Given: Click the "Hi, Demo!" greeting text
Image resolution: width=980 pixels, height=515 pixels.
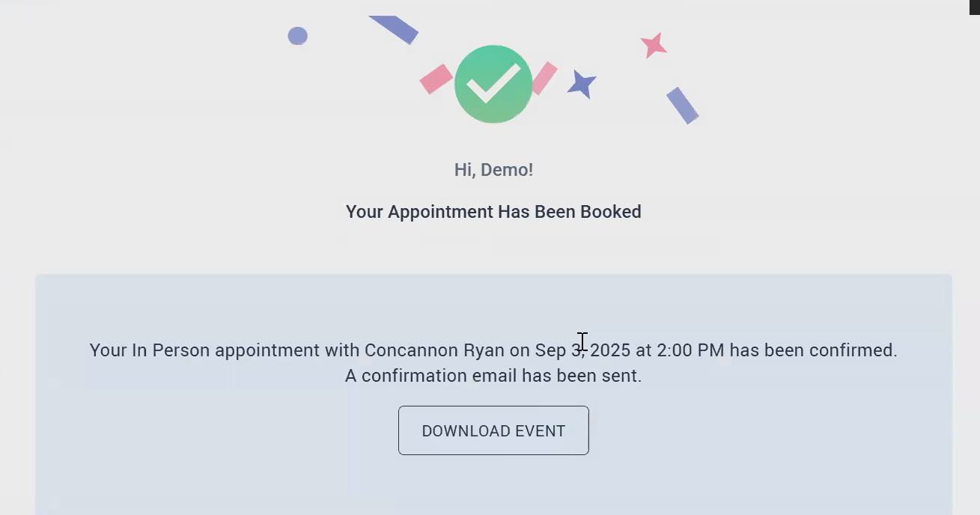Looking at the screenshot, I should point(493,170).
